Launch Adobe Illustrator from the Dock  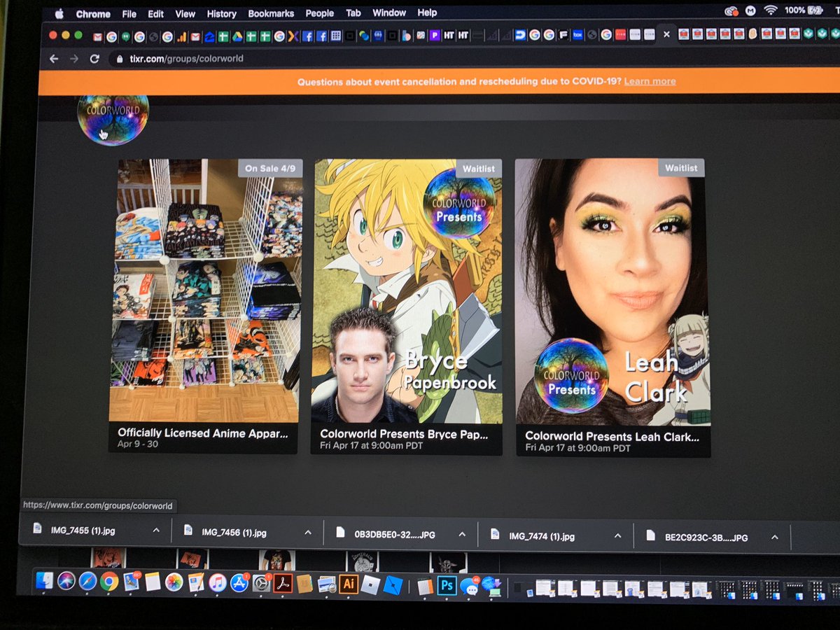coord(349,584)
